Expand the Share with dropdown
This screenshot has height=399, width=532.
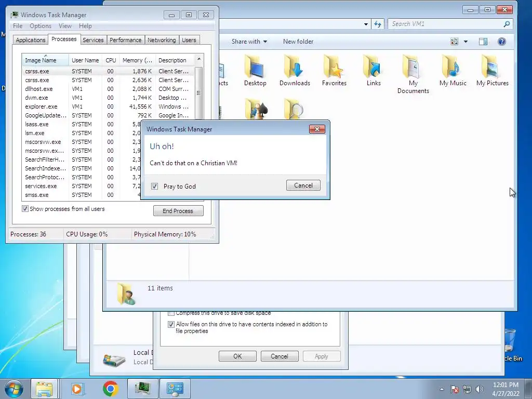tap(249, 42)
